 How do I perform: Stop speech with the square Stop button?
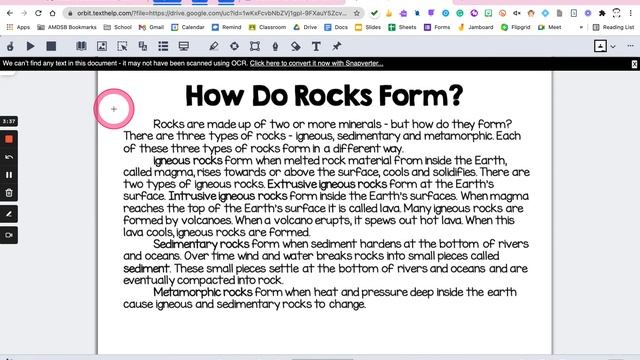pos(51,46)
